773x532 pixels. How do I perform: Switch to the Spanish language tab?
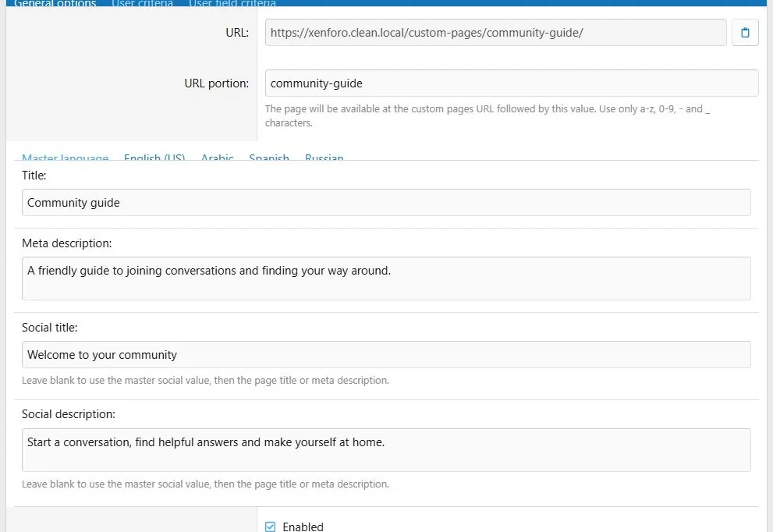269,157
